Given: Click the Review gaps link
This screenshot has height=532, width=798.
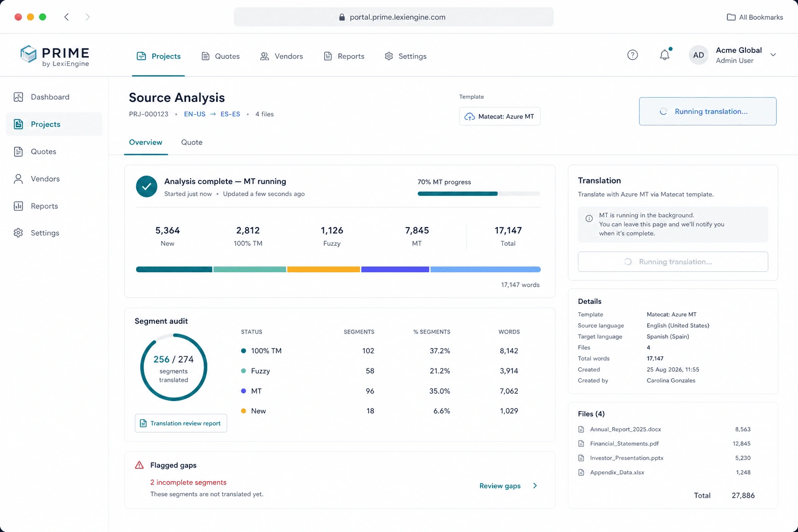Looking at the screenshot, I should [500, 486].
